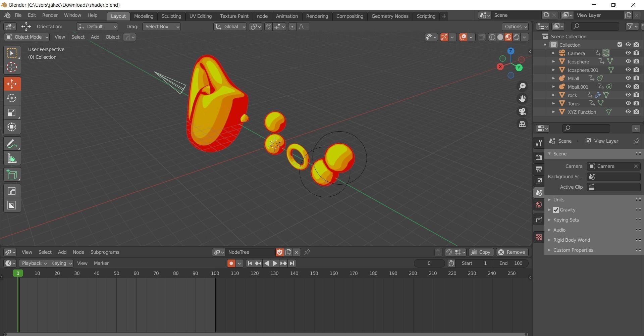Select the Scale tool
The height and width of the screenshot is (336, 644).
[12, 112]
